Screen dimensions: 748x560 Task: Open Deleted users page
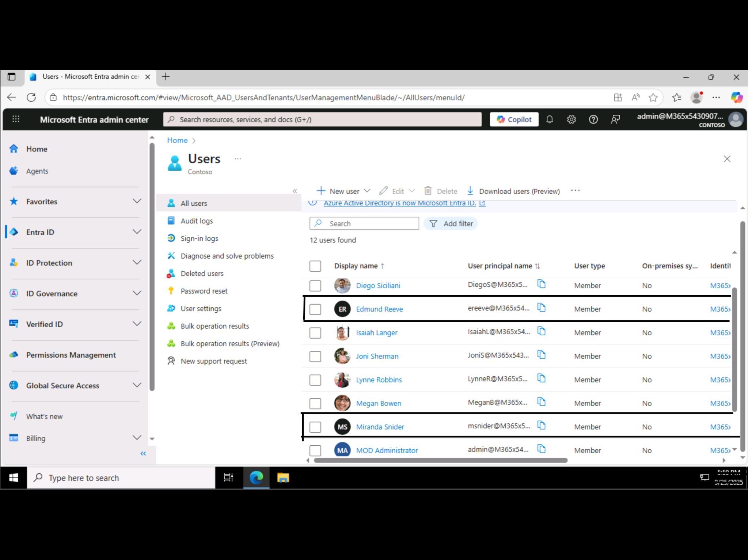point(202,273)
